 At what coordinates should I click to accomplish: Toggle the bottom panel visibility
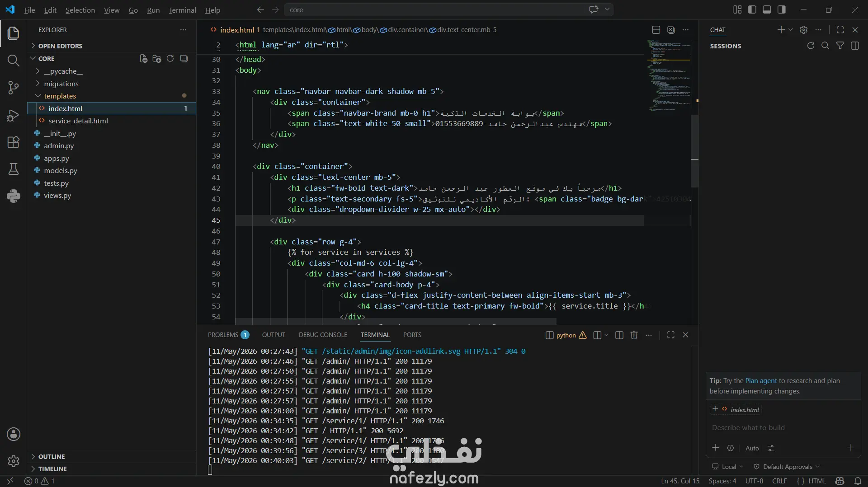[x=767, y=9]
